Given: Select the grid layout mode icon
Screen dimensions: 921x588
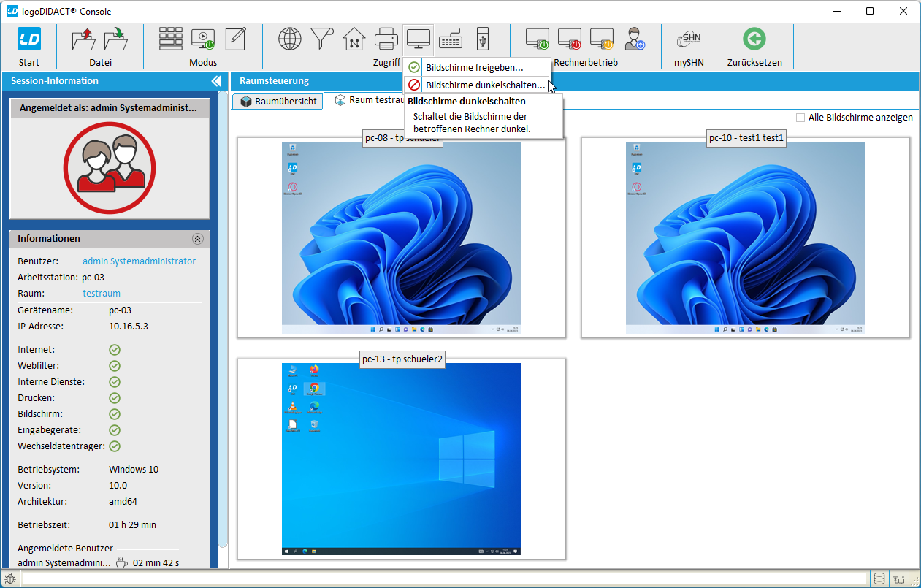Looking at the screenshot, I should click(x=171, y=39).
